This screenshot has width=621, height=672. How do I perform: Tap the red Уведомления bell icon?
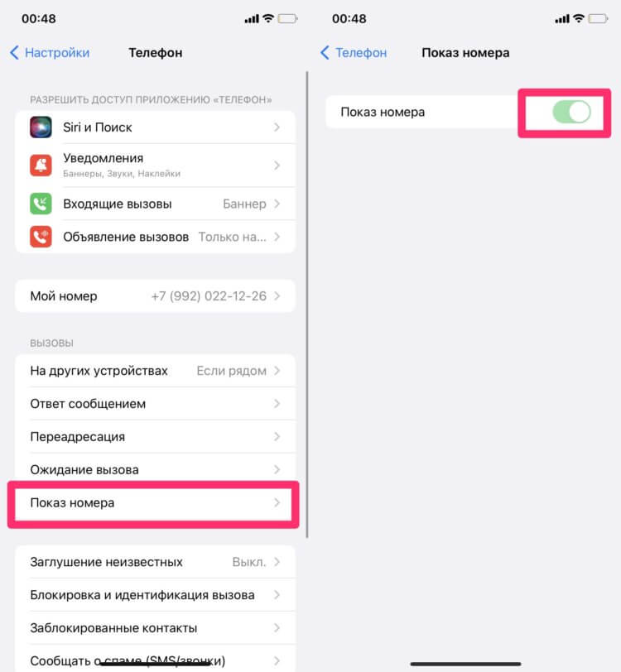click(x=41, y=166)
